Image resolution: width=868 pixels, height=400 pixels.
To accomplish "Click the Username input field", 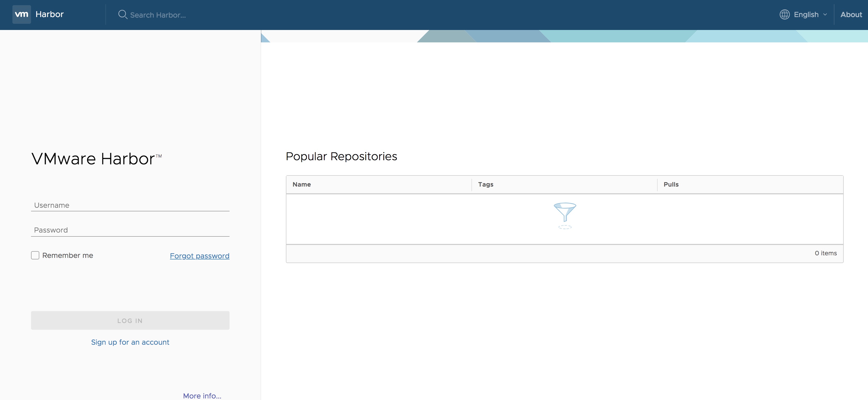I will (130, 205).
